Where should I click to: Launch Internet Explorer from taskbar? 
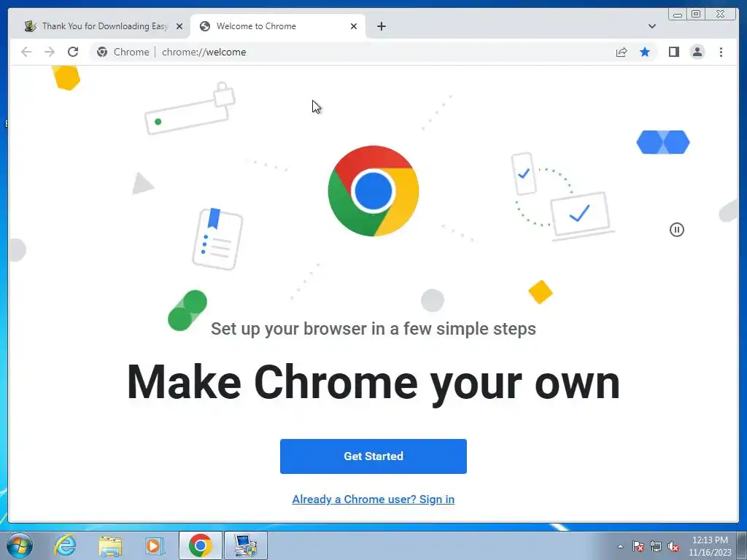click(65, 545)
